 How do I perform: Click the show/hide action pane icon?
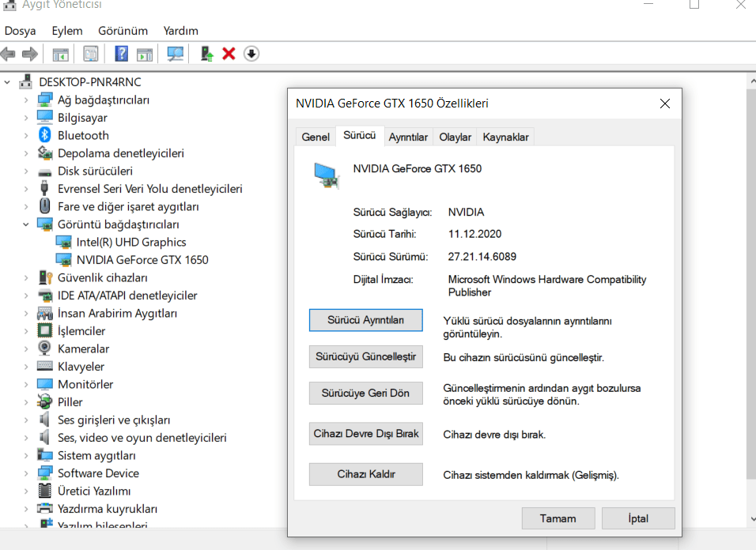(x=144, y=54)
